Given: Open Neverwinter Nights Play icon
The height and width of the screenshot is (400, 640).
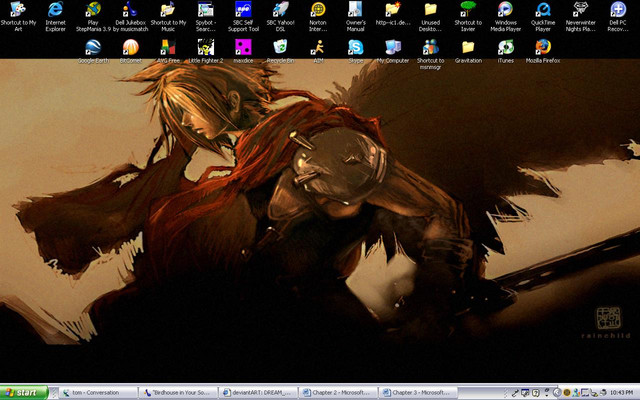Looking at the screenshot, I should (x=580, y=16).
